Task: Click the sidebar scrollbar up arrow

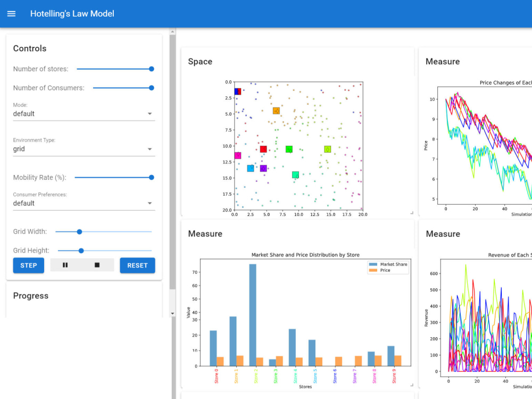Action: pos(173,31)
